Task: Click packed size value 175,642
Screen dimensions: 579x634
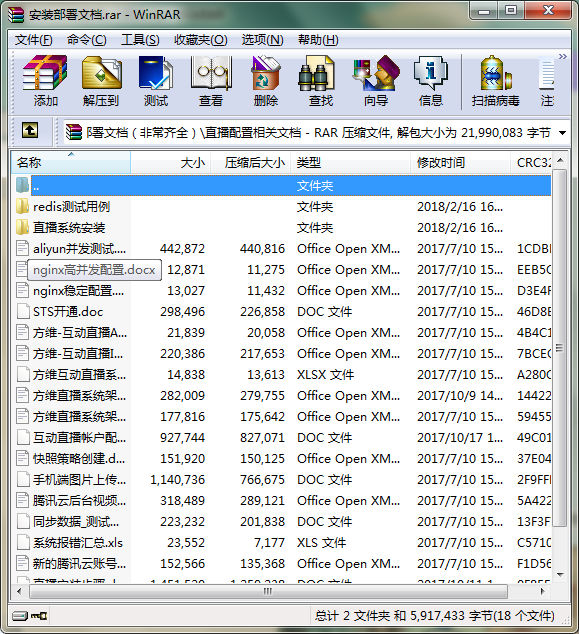Action: coord(262,417)
